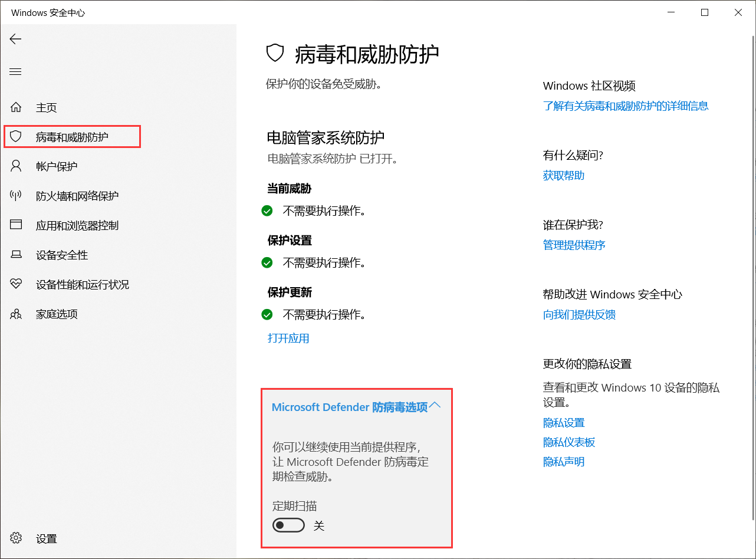The height and width of the screenshot is (559, 756).
Task: Toggle the 定期扫描 switch
Action: tap(288, 525)
